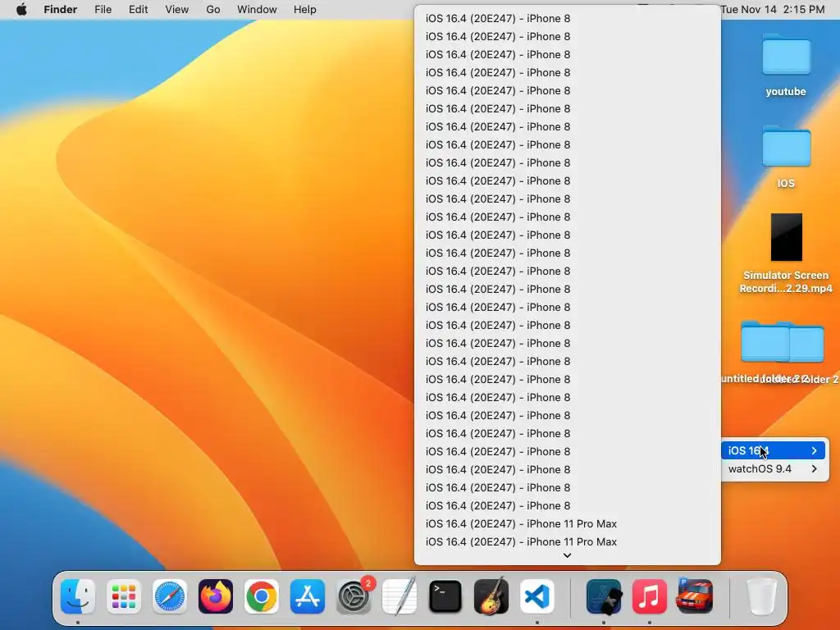Launch Safari from the Dock
This screenshot has height=630, width=840.
pos(170,596)
